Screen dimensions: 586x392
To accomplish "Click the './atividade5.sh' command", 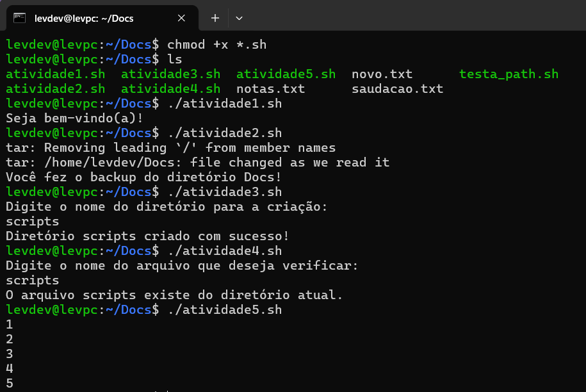I will click(225, 310).
